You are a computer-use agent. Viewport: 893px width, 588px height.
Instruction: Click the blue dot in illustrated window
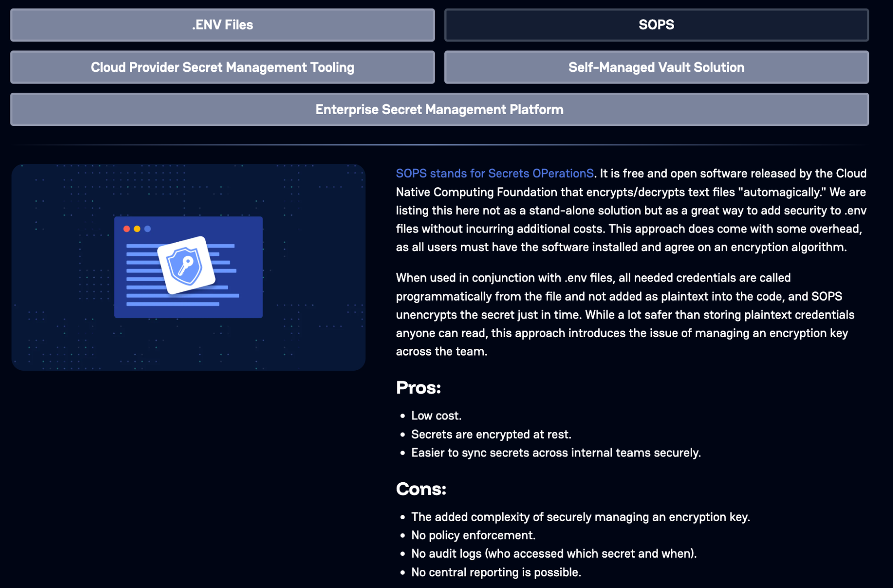148,229
